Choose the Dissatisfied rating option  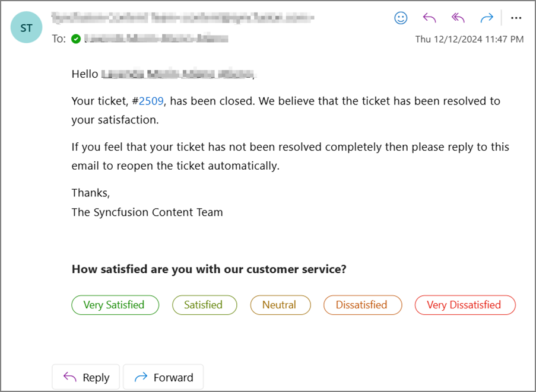pyautogui.click(x=363, y=305)
